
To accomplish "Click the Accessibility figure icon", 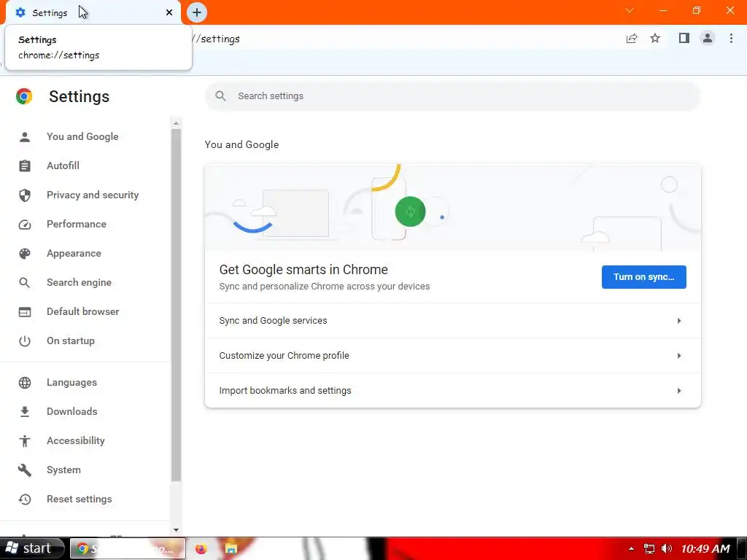I will point(25,441).
